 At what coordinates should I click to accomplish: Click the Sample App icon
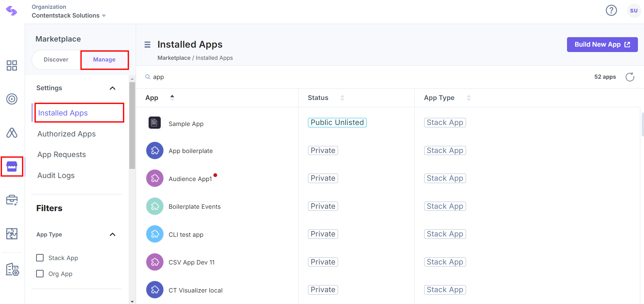(x=155, y=123)
